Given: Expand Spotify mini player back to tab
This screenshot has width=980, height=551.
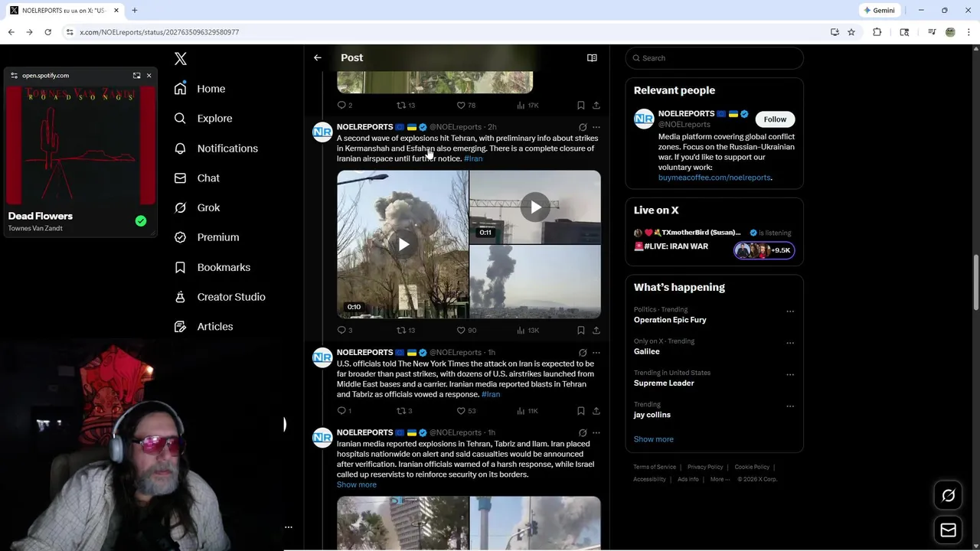Looking at the screenshot, I should pyautogui.click(x=136, y=75).
